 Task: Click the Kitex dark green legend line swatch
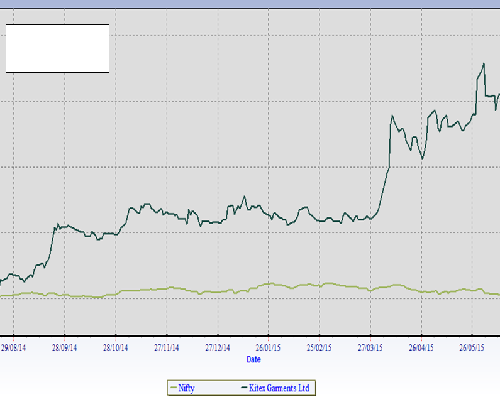[244, 388]
